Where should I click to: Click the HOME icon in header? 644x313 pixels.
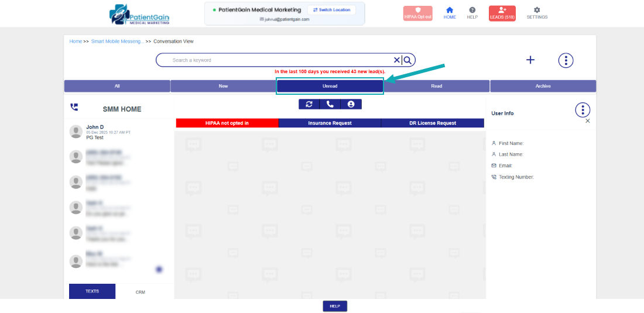(450, 13)
